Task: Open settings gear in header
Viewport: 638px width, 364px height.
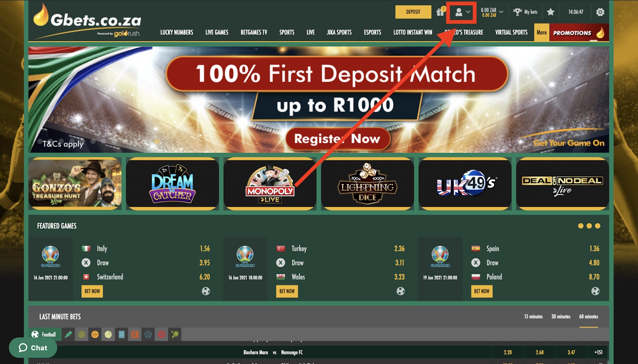Action: [600, 12]
